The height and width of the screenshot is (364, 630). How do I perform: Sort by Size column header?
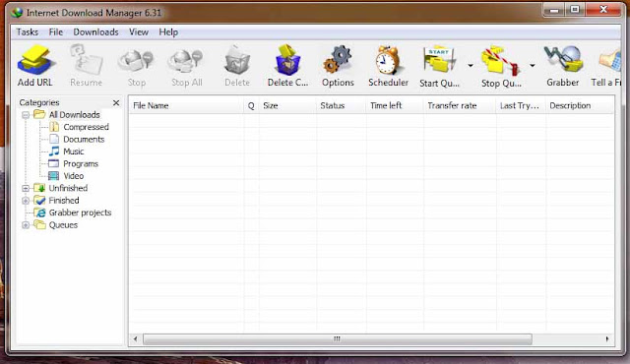point(287,105)
